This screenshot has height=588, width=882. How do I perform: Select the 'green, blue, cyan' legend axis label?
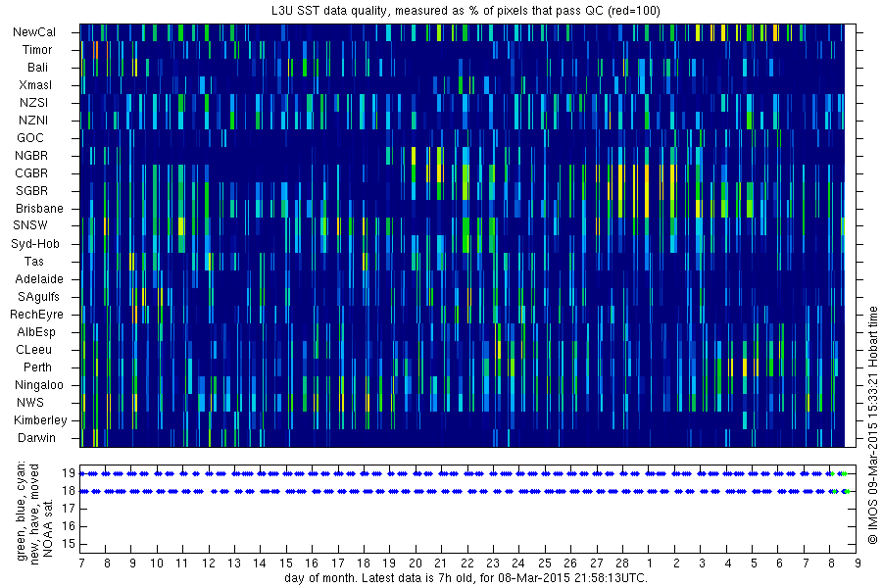click(22, 512)
